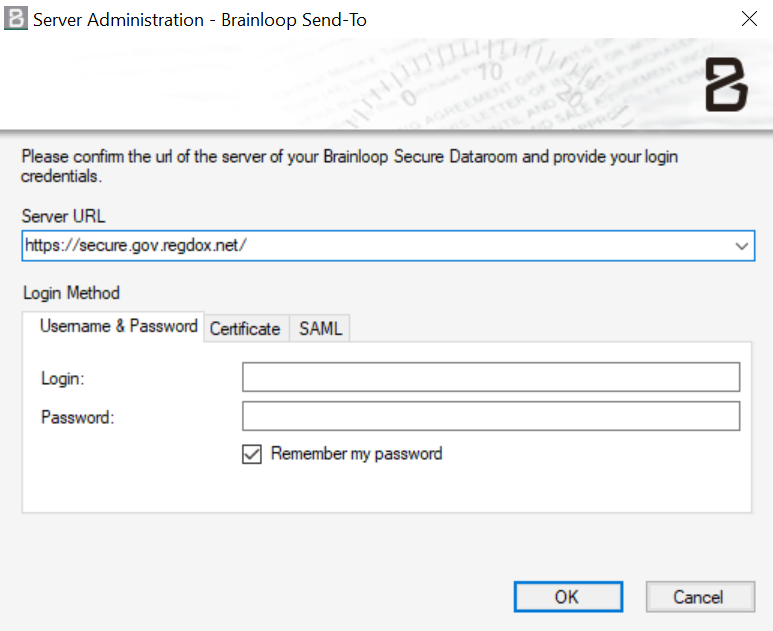Screen dimensions: 773x631
Task: Focus the Login input field
Action: click(491, 377)
